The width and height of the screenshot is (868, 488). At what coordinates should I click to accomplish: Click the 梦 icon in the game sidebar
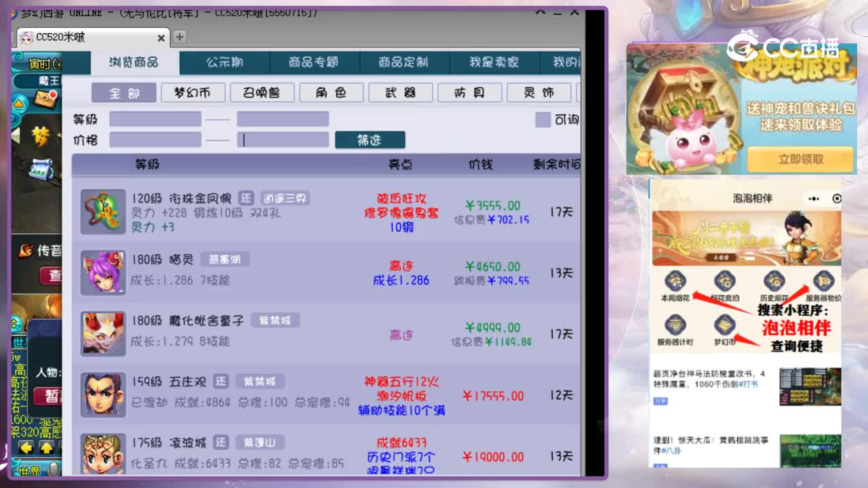(41, 136)
